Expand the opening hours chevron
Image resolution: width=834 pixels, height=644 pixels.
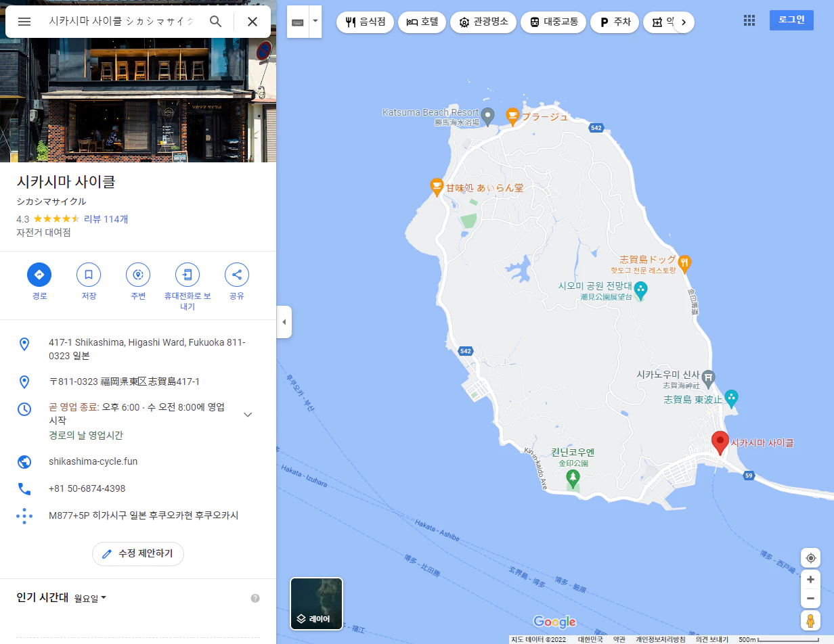tap(248, 414)
